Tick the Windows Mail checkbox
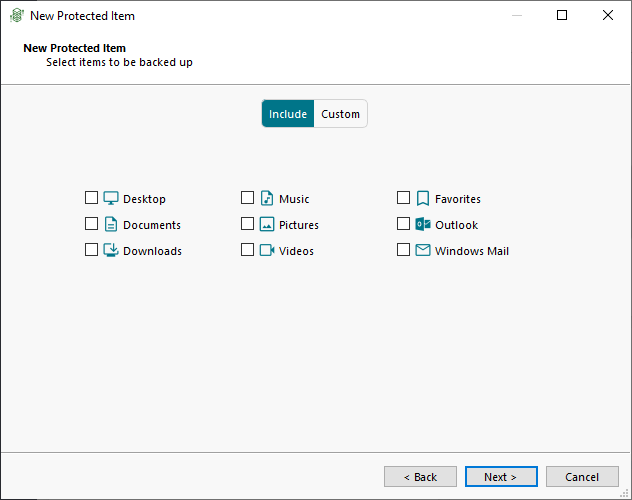 point(403,250)
